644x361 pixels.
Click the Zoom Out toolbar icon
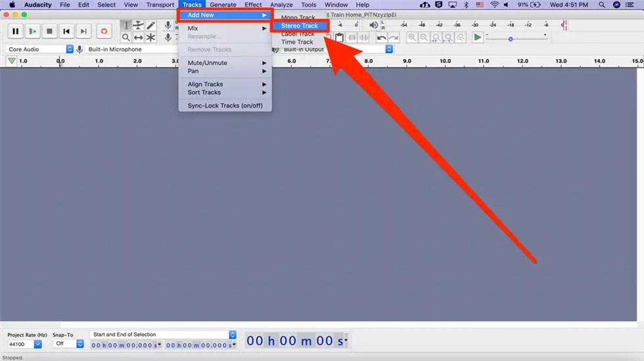click(x=424, y=37)
